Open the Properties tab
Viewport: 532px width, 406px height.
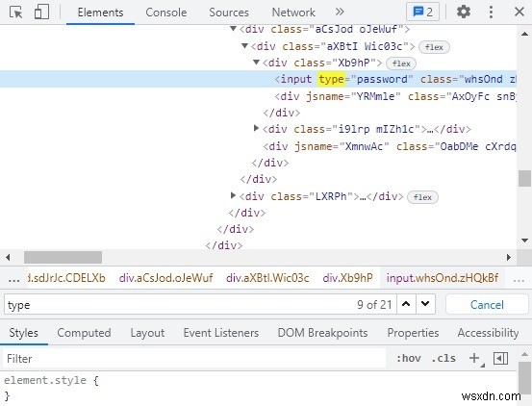tap(413, 333)
